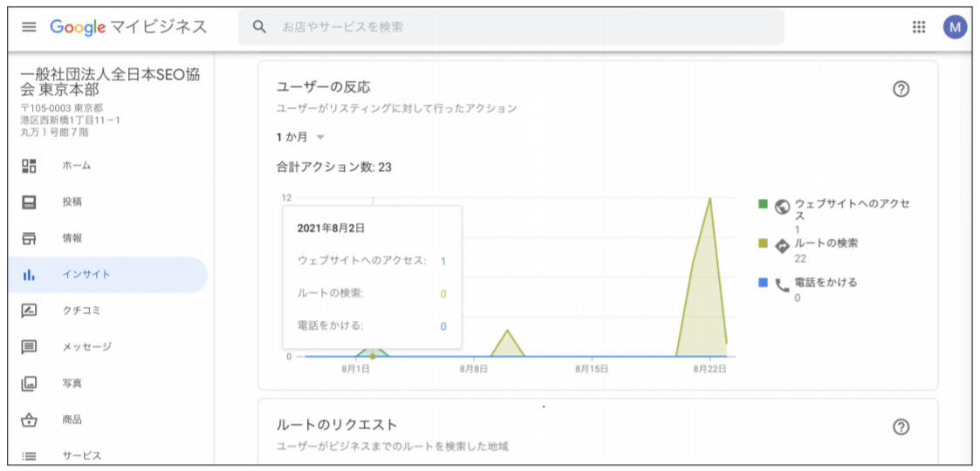Open the 1か月 period dropdown

(300, 137)
